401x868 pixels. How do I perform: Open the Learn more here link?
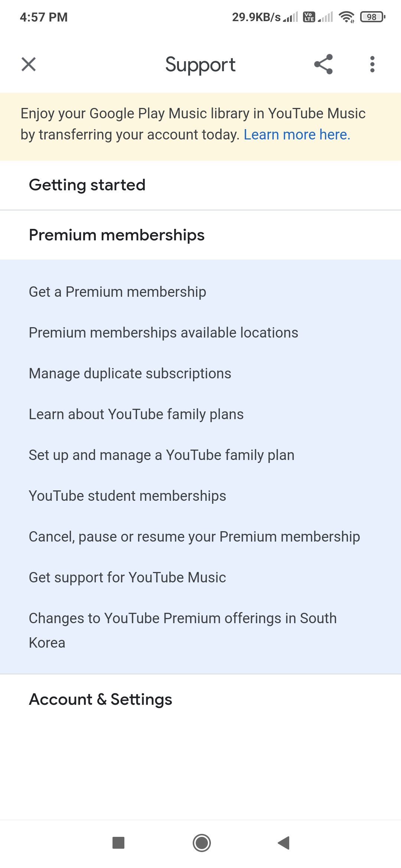297,135
